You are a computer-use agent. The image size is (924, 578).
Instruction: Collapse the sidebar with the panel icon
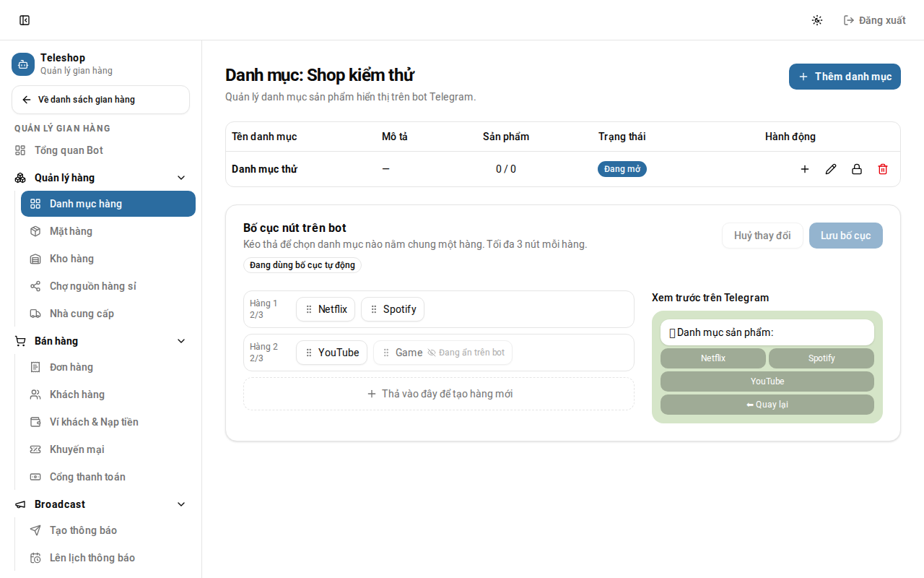[25, 20]
